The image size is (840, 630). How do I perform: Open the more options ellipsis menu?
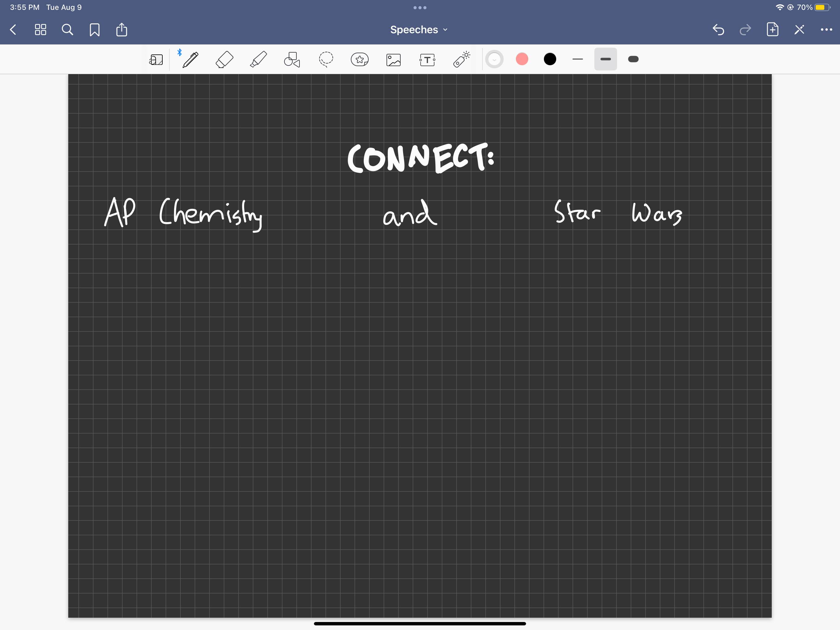click(826, 30)
